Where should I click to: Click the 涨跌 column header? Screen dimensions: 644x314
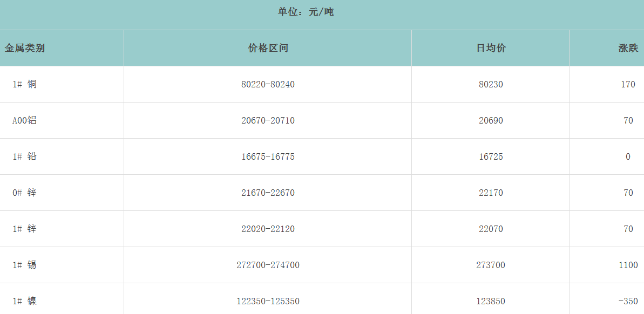coord(628,48)
